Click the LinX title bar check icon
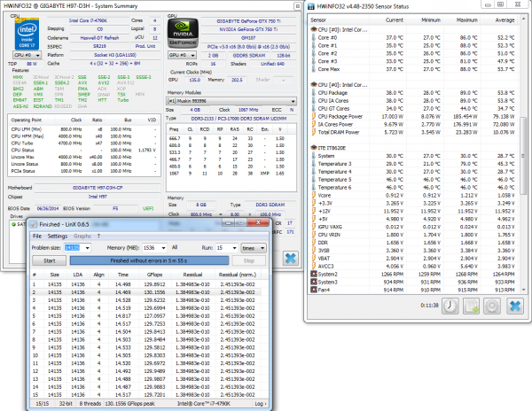Viewport: 532px width, 411px height. coord(34,224)
